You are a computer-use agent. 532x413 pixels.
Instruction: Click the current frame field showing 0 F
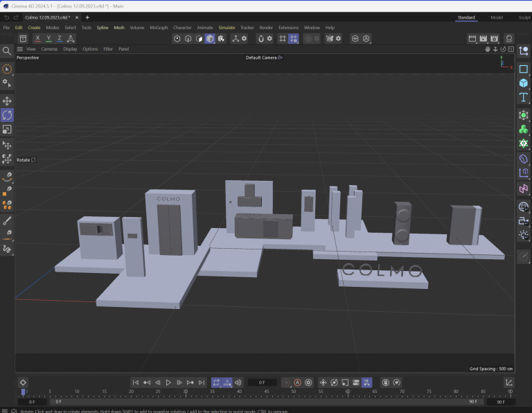262,383
